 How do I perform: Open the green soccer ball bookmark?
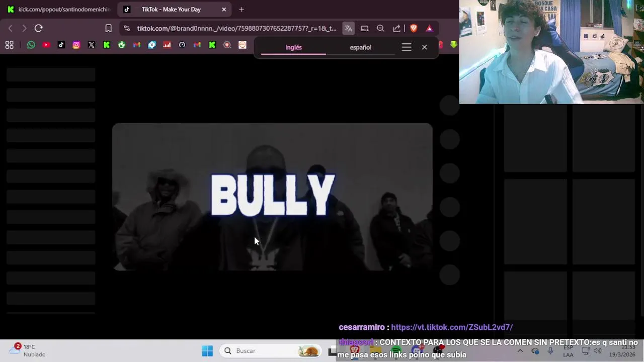tap(122, 45)
